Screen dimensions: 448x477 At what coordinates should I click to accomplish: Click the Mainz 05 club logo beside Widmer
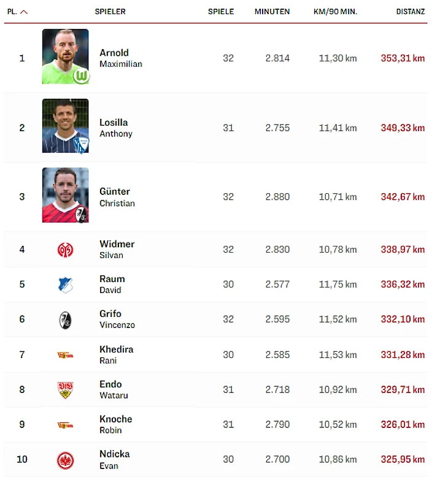coord(65,250)
